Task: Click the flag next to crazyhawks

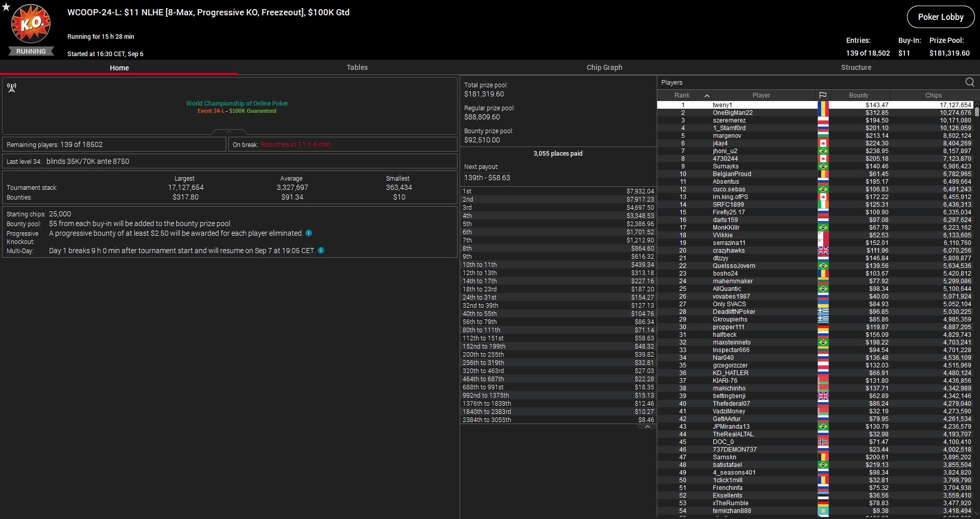Action: click(823, 251)
